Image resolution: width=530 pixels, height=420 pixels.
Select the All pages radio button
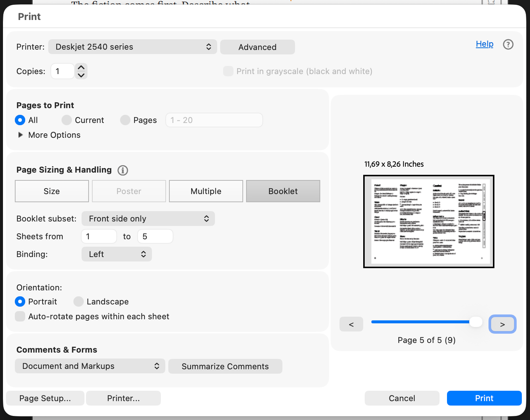pyautogui.click(x=20, y=120)
